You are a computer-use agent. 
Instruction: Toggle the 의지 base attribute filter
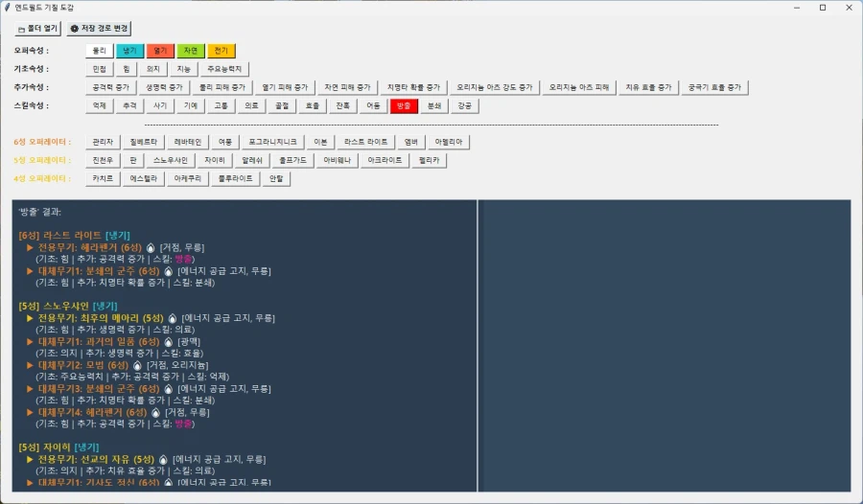tap(153, 69)
